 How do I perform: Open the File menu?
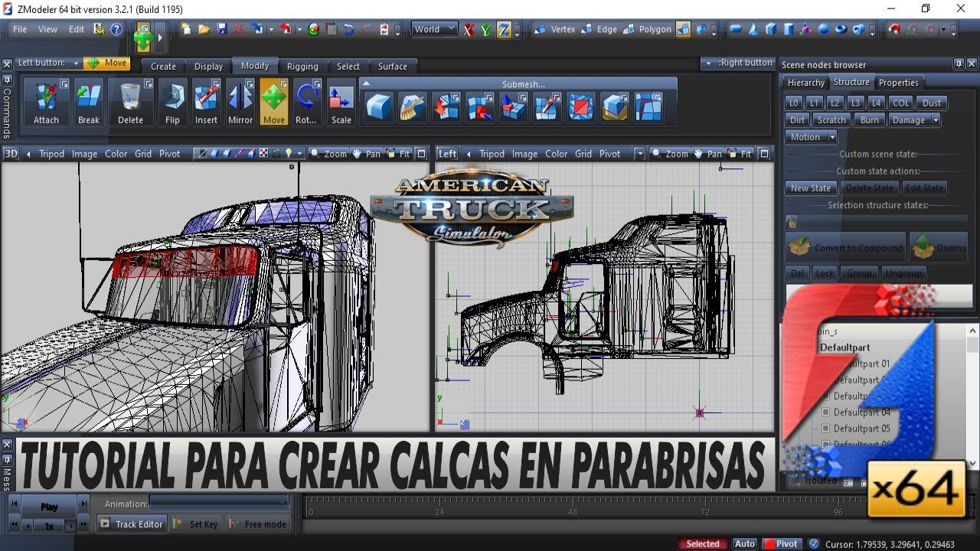20,29
